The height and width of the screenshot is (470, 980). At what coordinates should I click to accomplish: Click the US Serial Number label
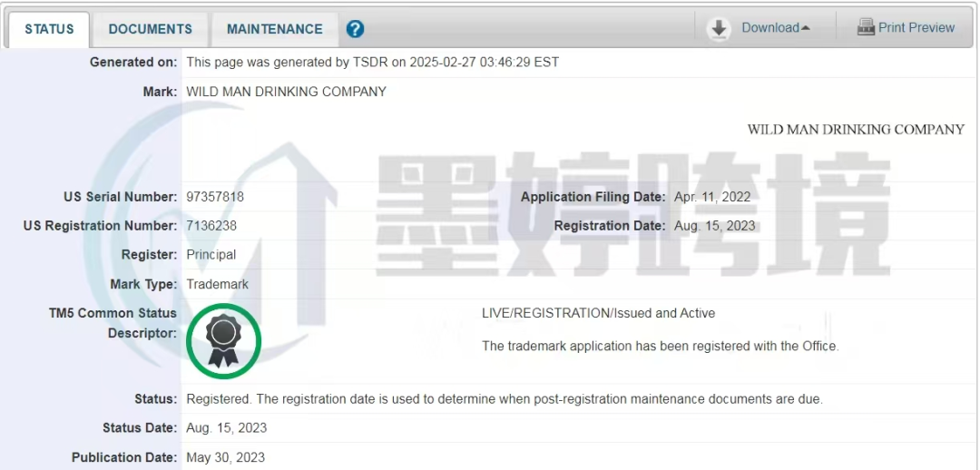pyautogui.click(x=120, y=197)
